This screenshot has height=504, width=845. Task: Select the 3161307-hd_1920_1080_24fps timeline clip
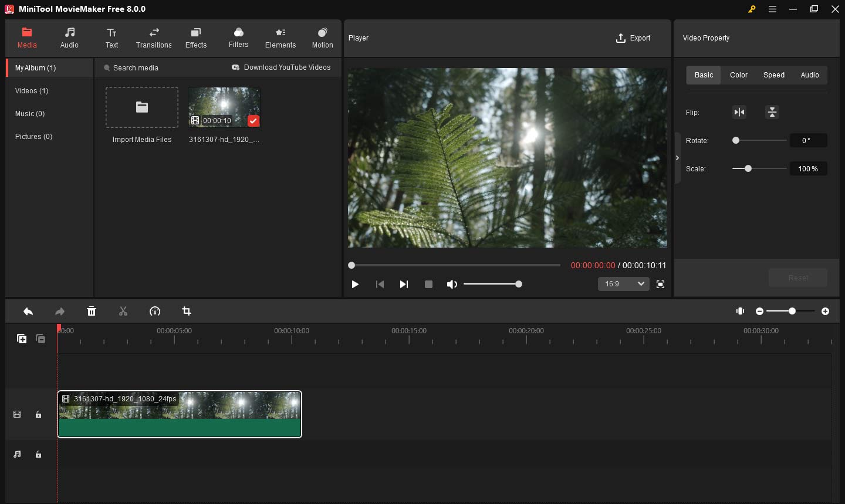point(180,414)
